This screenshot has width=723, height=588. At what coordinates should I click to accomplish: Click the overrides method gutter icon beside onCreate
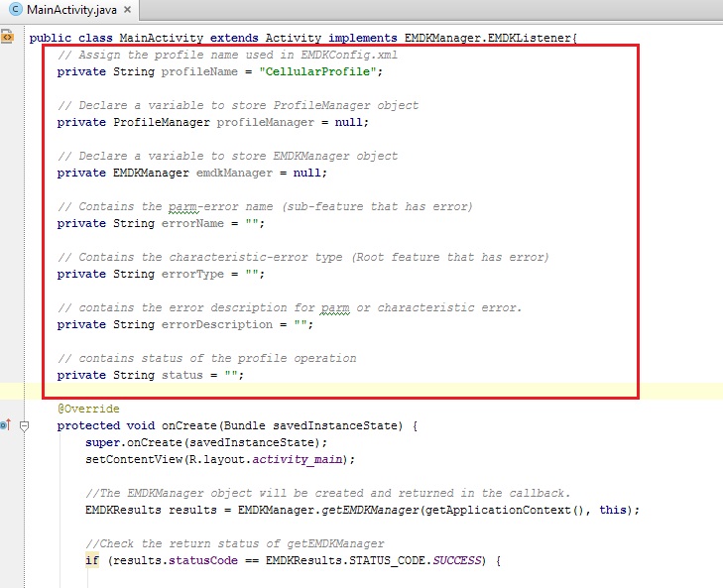[5, 425]
